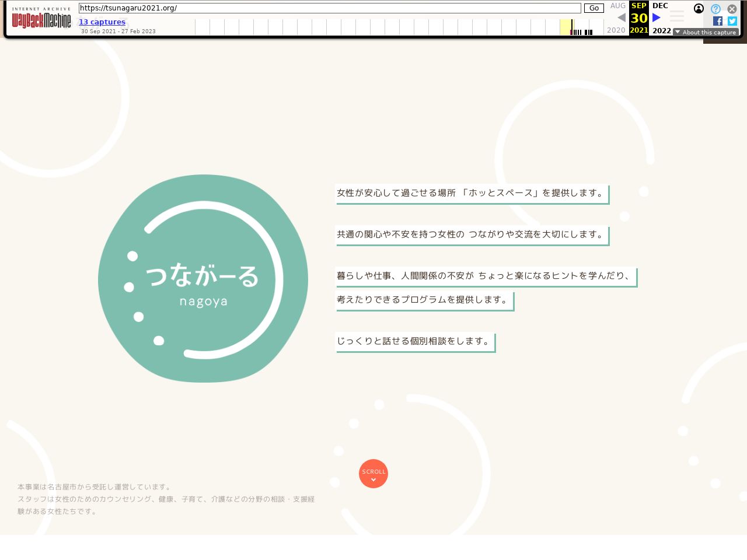Click the previous capture arrow
747x560 pixels.
622,17
